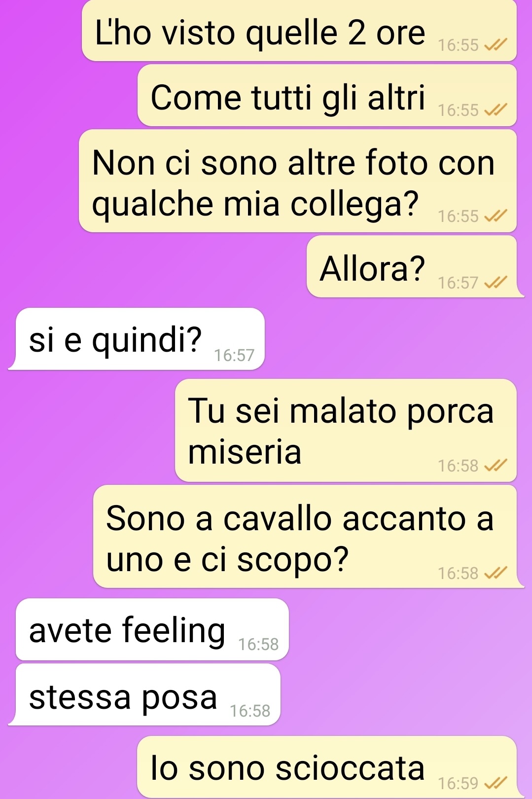Tap the 16:58 timestamp next to "avete feeling"
The height and width of the screenshot is (799, 532).
click(258, 644)
